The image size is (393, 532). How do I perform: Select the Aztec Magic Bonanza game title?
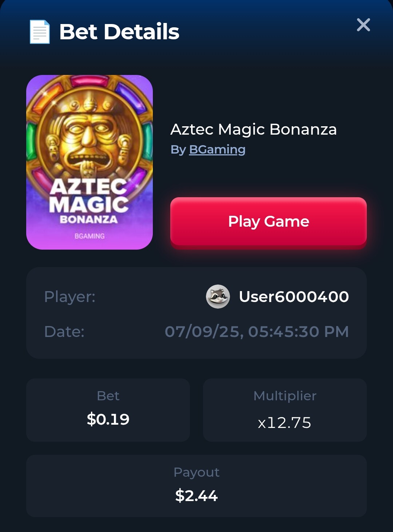[254, 129]
